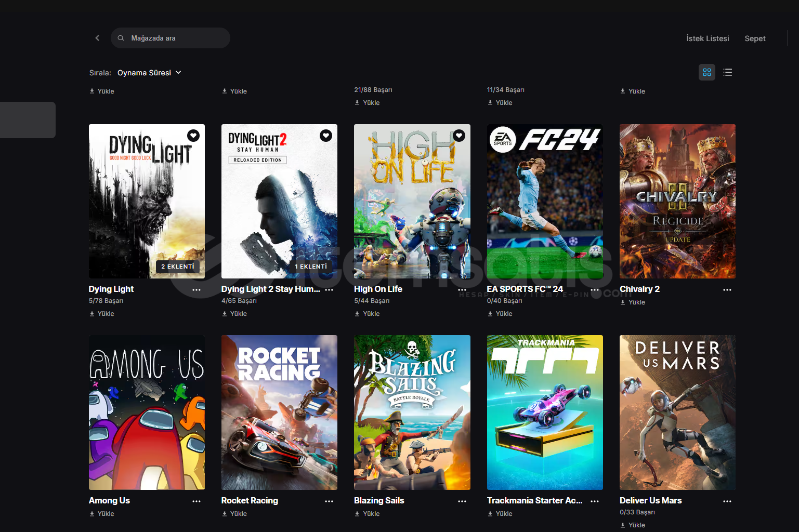Screen dimensions: 799x532
Task: Click Yükle under Chivalry 2
Action: [x=633, y=302]
